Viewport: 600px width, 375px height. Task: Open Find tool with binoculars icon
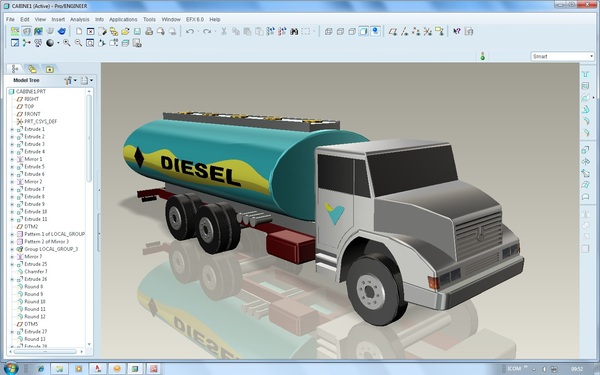294,31
